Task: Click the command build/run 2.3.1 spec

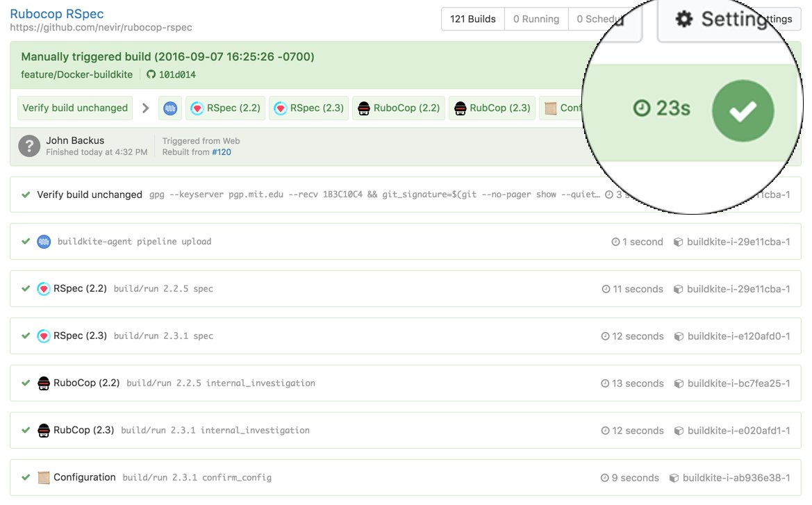Action: point(163,336)
